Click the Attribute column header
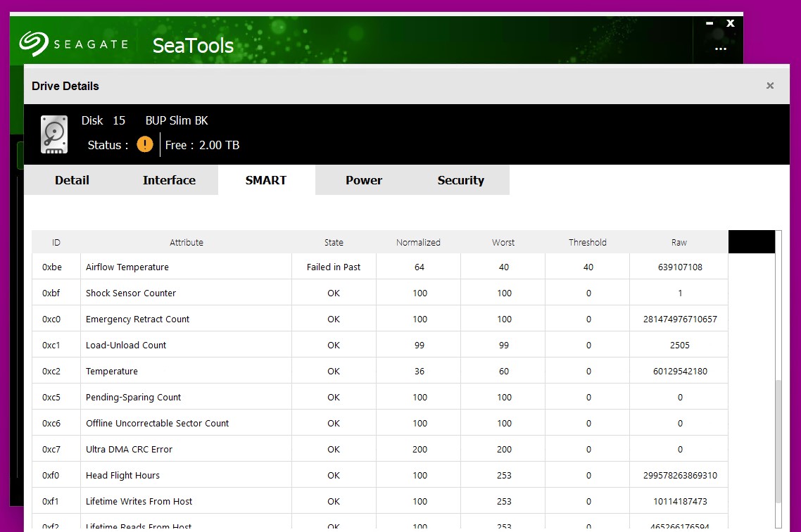This screenshot has width=801, height=532. pyautogui.click(x=187, y=242)
